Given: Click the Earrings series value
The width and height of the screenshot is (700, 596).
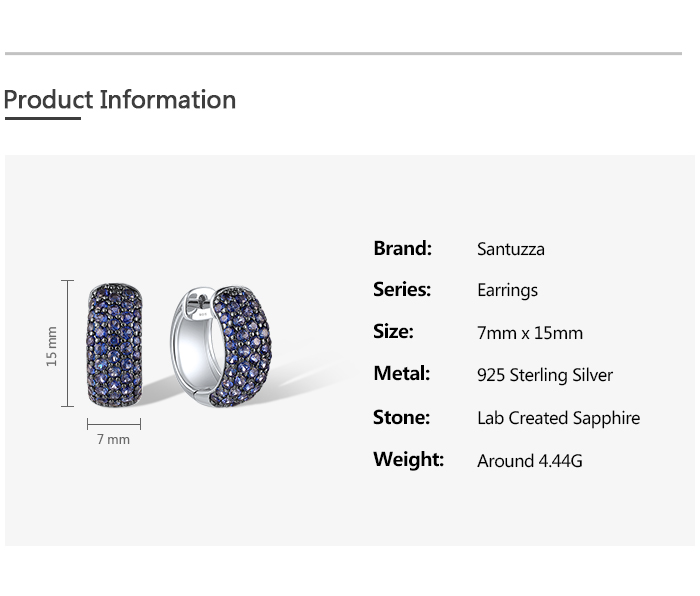Looking at the screenshot, I should click(x=507, y=290).
